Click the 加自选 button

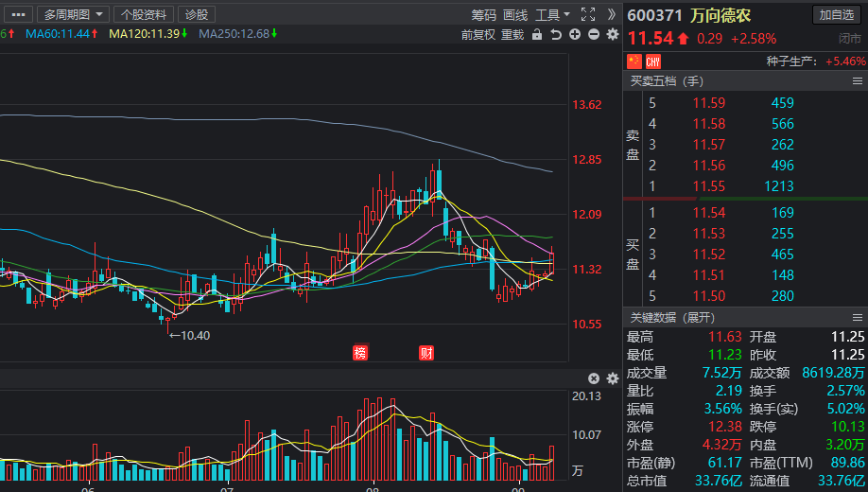click(x=837, y=14)
